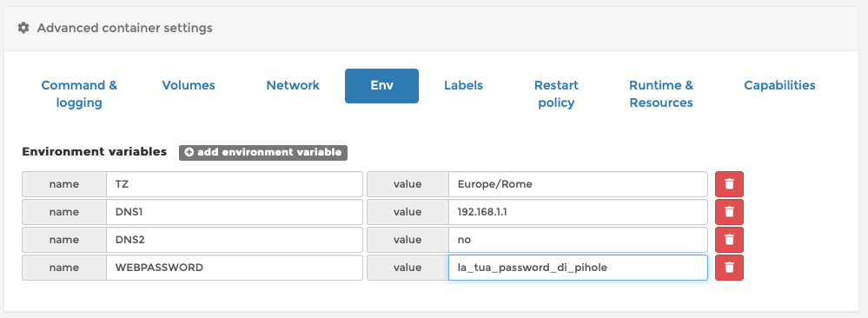Open the Volumes tab

pyautogui.click(x=189, y=85)
